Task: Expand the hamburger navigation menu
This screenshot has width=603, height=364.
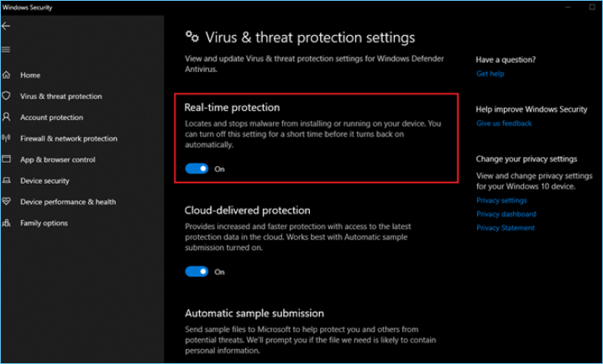Action: pos(7,49)
